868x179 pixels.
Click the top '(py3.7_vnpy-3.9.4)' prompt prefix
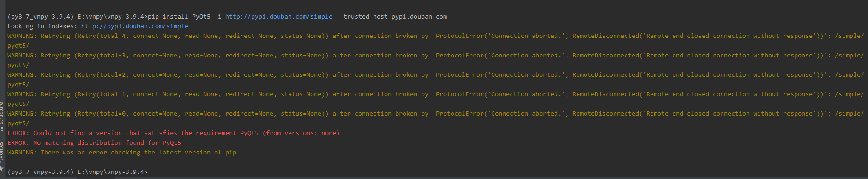click(x=41, y=16)
